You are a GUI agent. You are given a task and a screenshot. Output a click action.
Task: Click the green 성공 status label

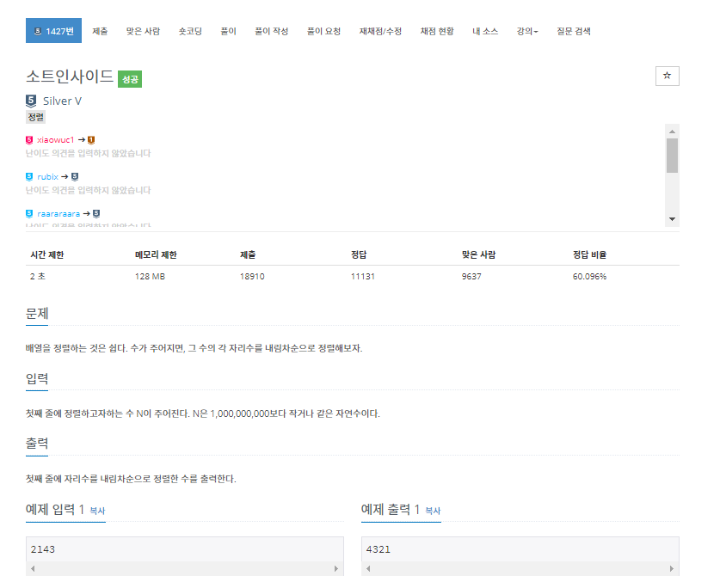coord(130,79)
